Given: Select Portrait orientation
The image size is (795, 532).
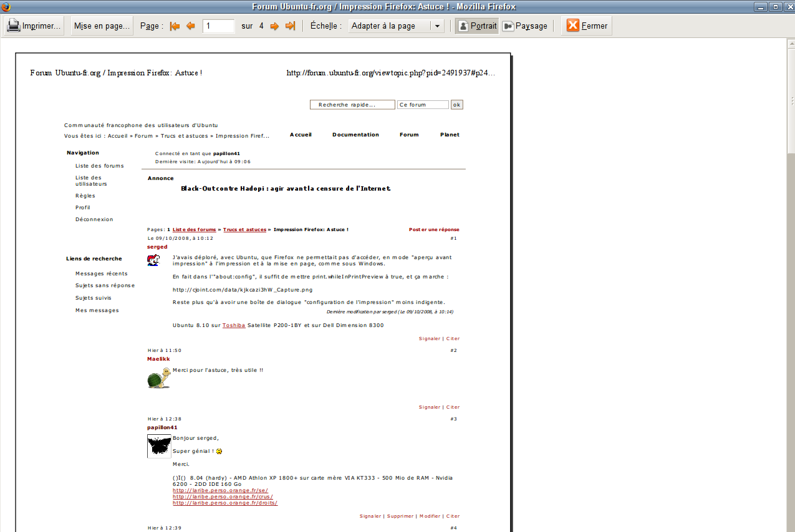Looking at the screenshot, I should [x=477, y=26].
